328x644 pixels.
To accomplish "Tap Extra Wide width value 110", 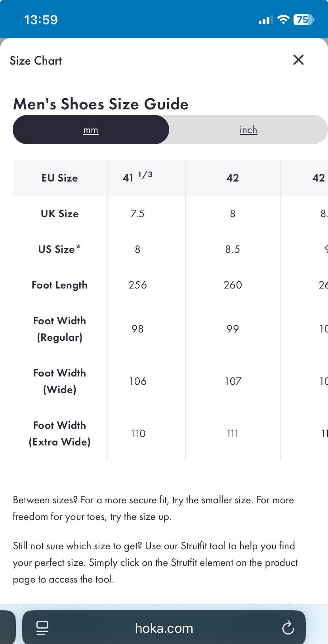I will pos(138,434).
